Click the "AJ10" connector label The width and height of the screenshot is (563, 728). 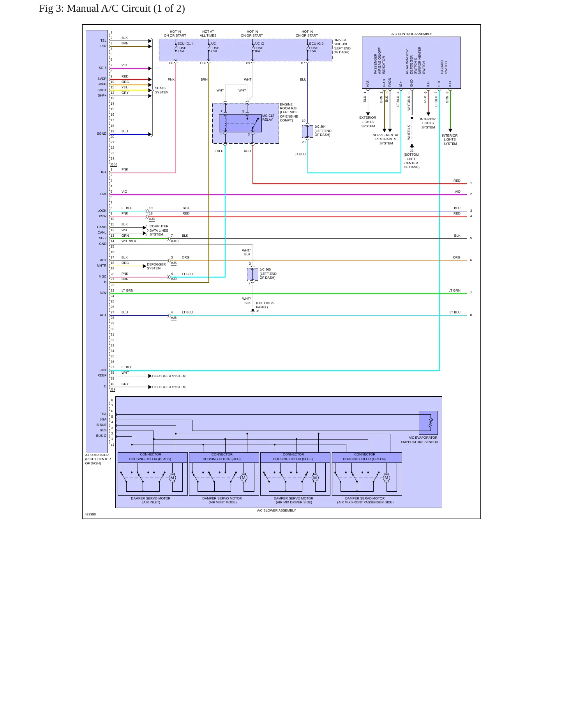175,241
